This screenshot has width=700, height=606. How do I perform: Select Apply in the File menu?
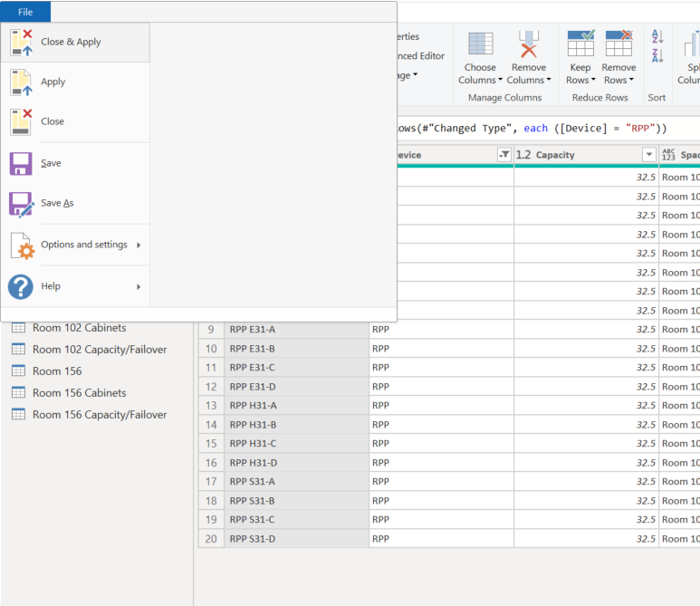(75, 82)
